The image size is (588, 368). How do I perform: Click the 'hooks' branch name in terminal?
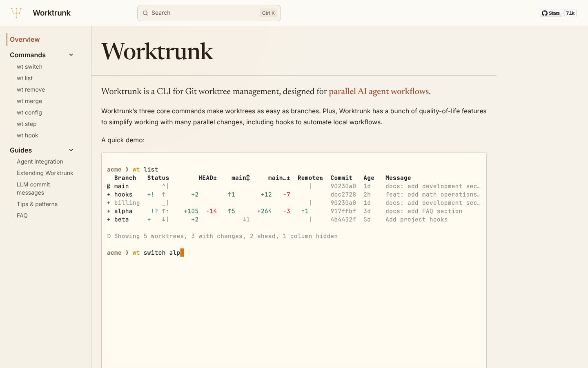(x=123, y=195)
